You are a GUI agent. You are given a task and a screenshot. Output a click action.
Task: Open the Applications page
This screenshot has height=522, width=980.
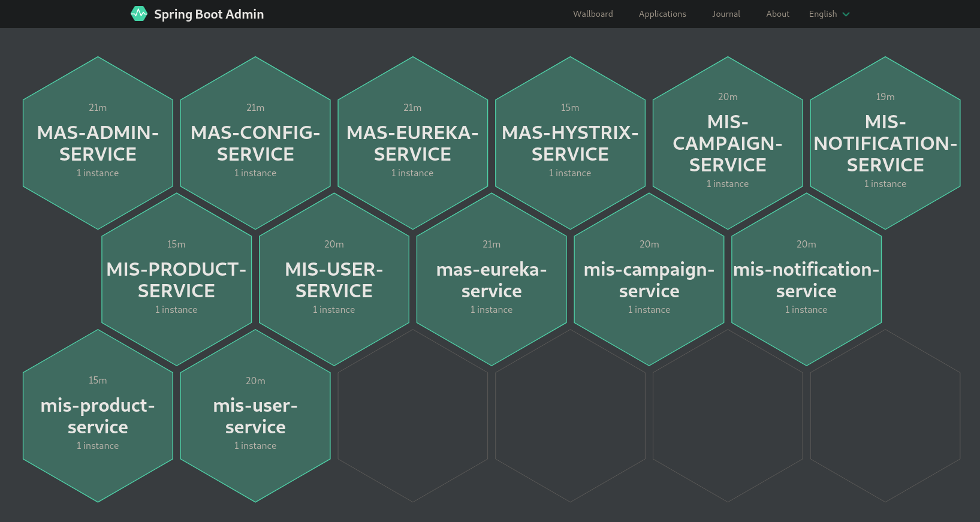click(x=662, y=14)
